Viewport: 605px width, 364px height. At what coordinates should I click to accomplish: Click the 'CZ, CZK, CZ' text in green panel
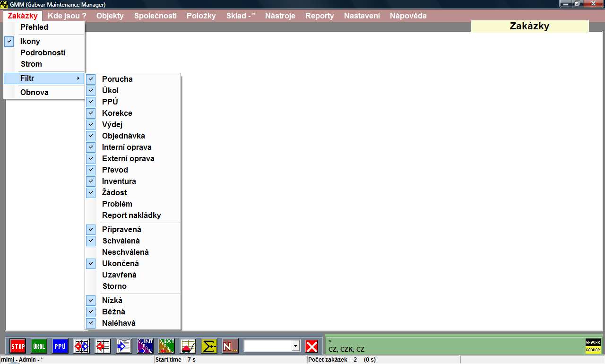[x=346, y=349]
